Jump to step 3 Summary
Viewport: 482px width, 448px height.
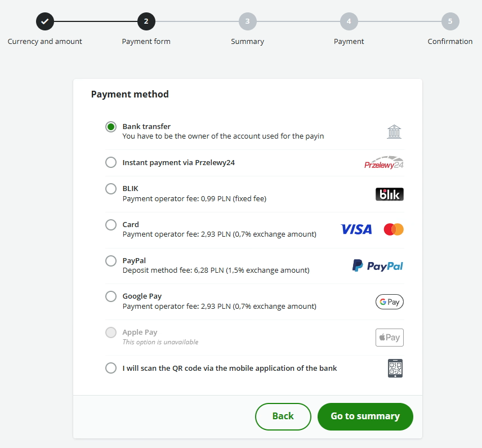coord(247,22)
